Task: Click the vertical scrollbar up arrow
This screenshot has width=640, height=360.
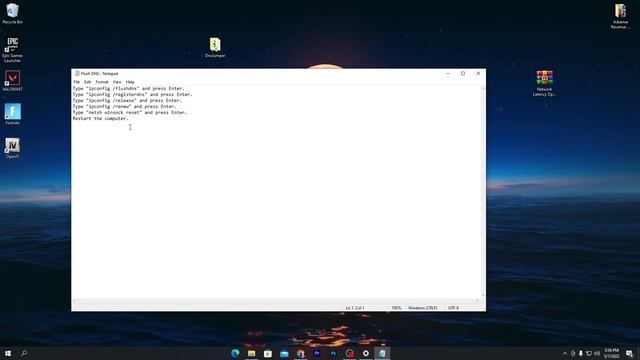Action: click(483, 88)
